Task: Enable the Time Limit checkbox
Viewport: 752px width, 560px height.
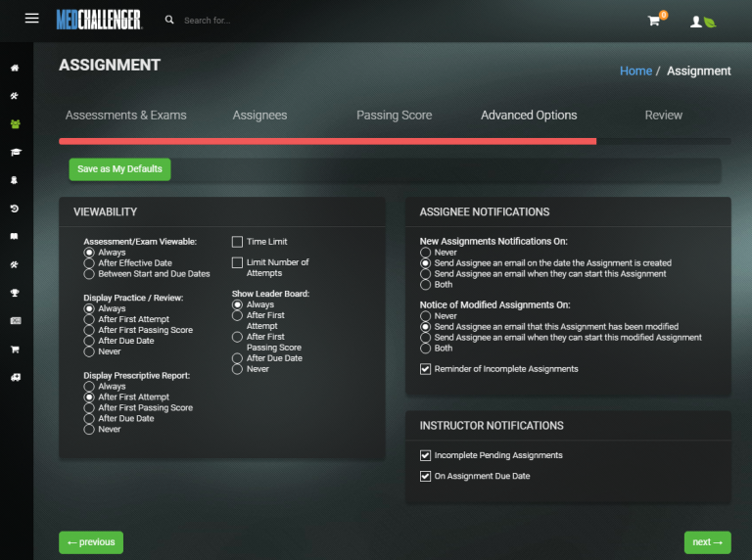Action: point(237,242)
